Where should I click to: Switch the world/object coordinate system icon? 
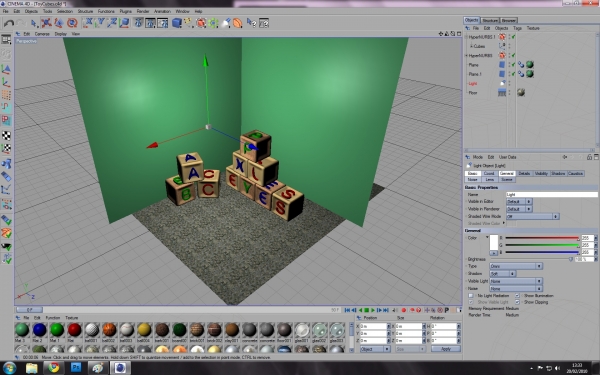[124, 23]
